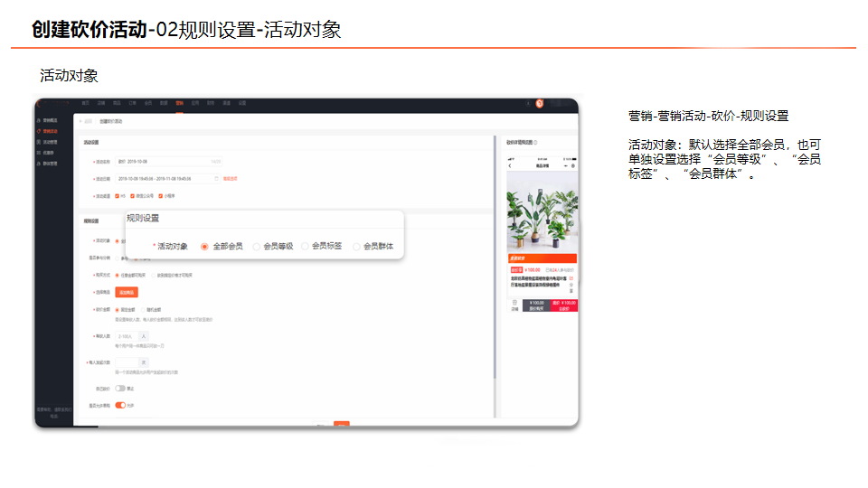Image resolution: width=868 pixels, height=488 pixels.
Task: Tap the back chevron in phone preview
Action: pyautogui.click(x=510, y=166)
